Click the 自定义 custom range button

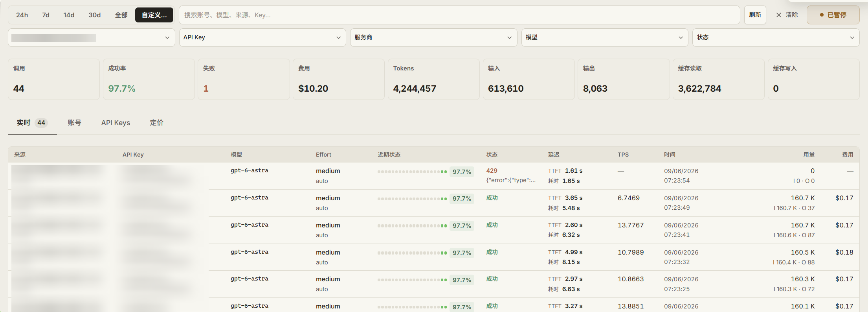(x=154, y=15)
